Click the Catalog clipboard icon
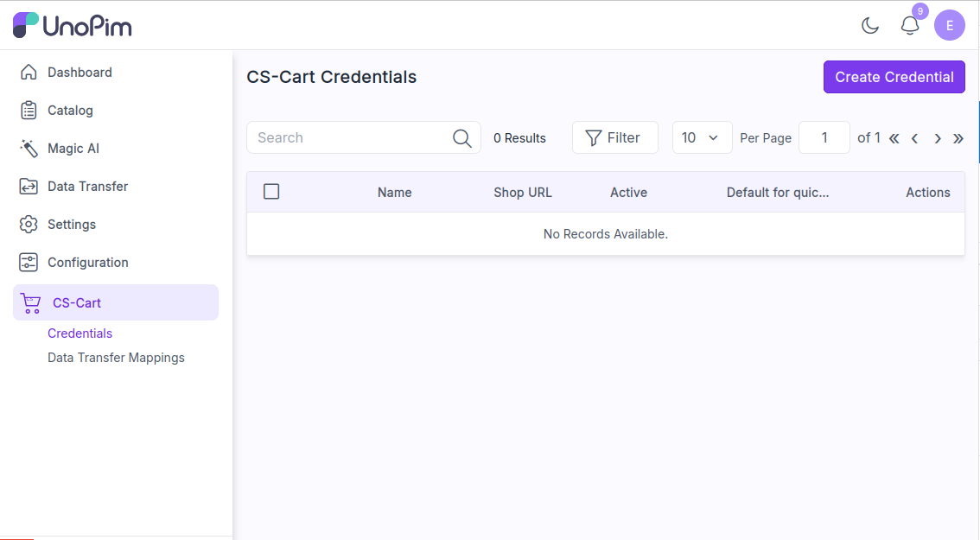980x540 pixels. [29, 110]
